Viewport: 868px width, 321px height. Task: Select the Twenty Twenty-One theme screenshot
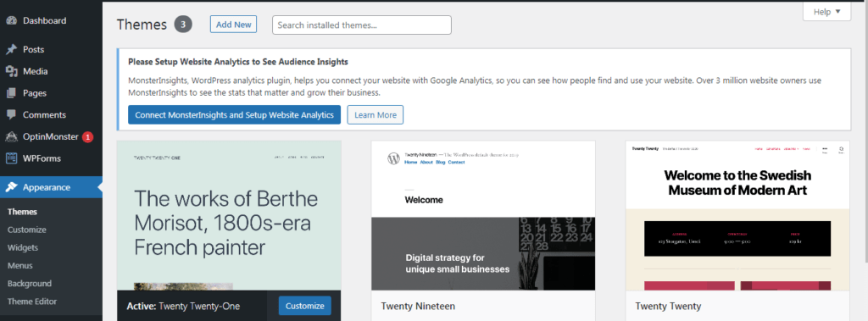(229, 215)
